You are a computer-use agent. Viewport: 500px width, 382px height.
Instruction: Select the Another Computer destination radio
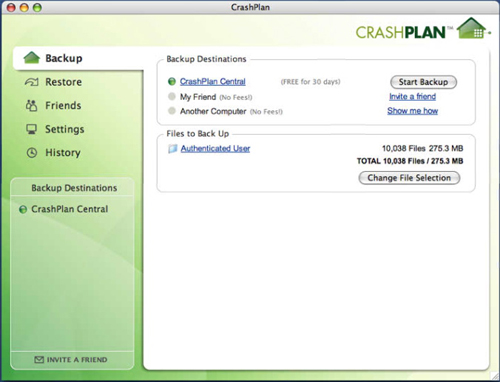[172, 111]
